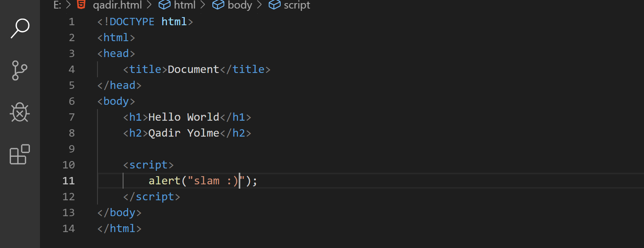This screenshot has width=644, height=248.
Task: Click the alert function name
Action: [165, 181]
